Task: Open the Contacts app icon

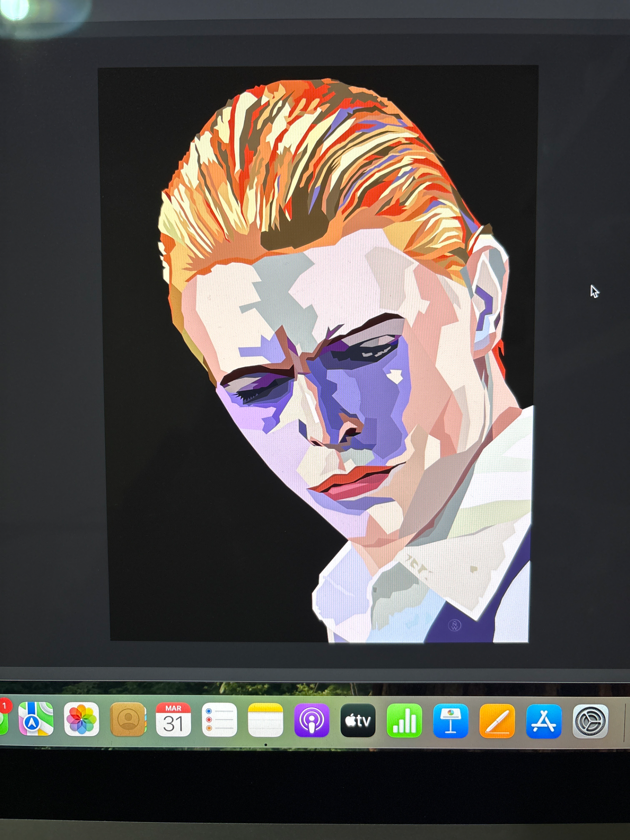Action: pyautogui.click(x=128, y=720)
